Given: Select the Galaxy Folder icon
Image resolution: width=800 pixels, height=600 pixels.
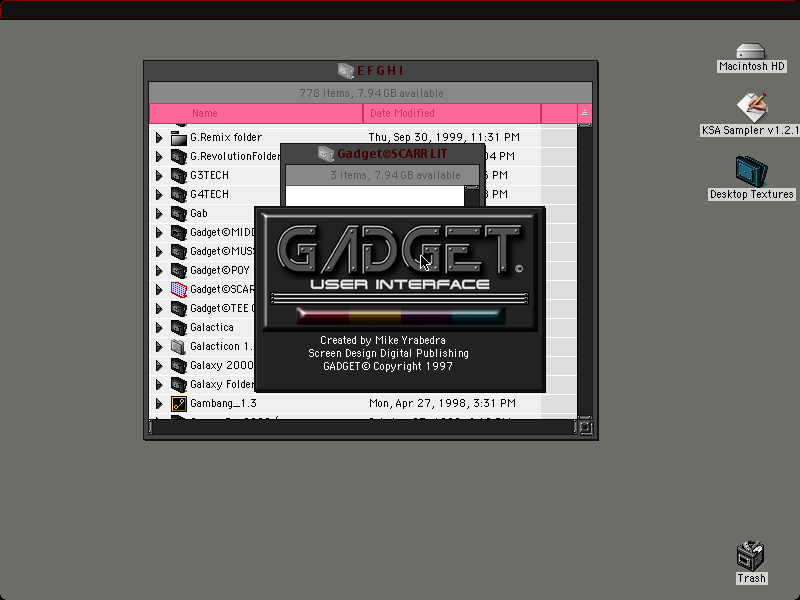Looking at the screenshot, I should coord(179,384).
